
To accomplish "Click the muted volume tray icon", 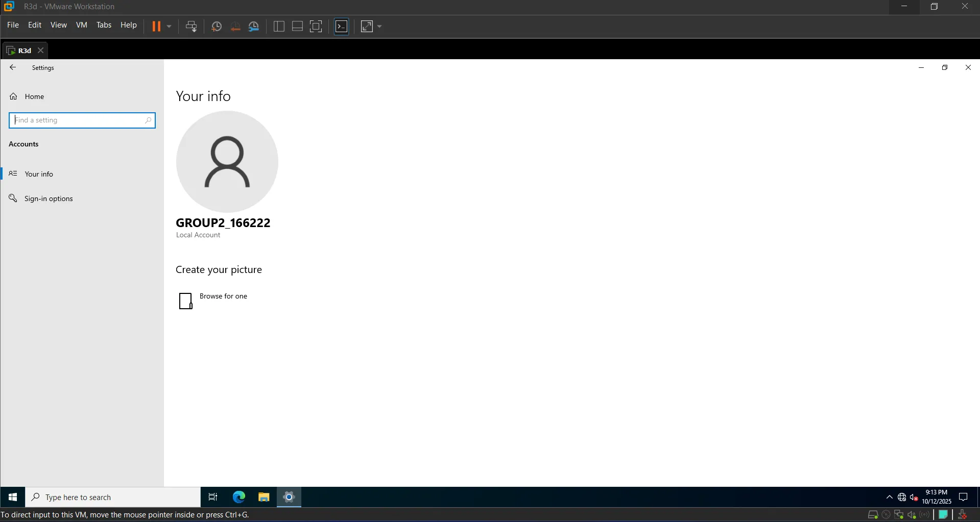I will point(914,498).
